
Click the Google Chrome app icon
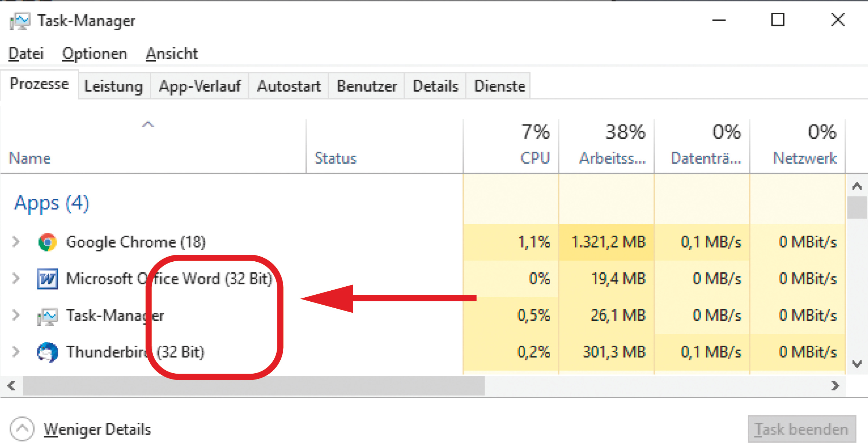tap(47, 242)
